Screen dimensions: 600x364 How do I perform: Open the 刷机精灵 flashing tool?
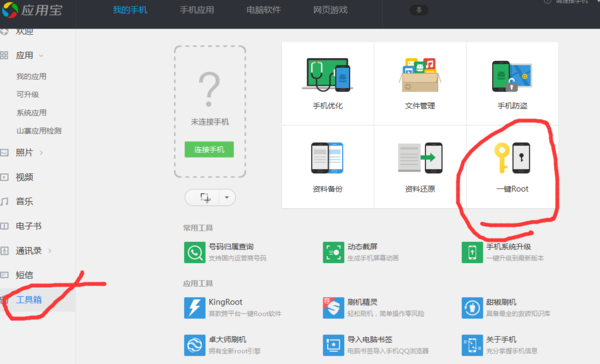click(x=373, y=308)
